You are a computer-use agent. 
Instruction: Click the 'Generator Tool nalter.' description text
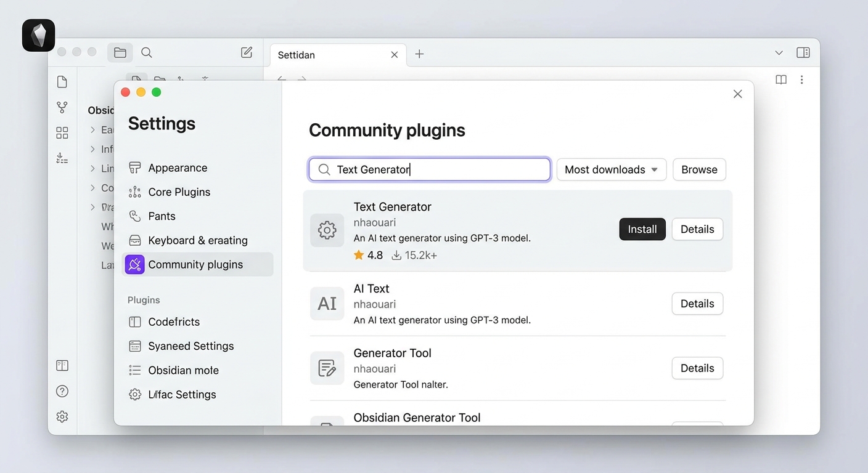401,385
